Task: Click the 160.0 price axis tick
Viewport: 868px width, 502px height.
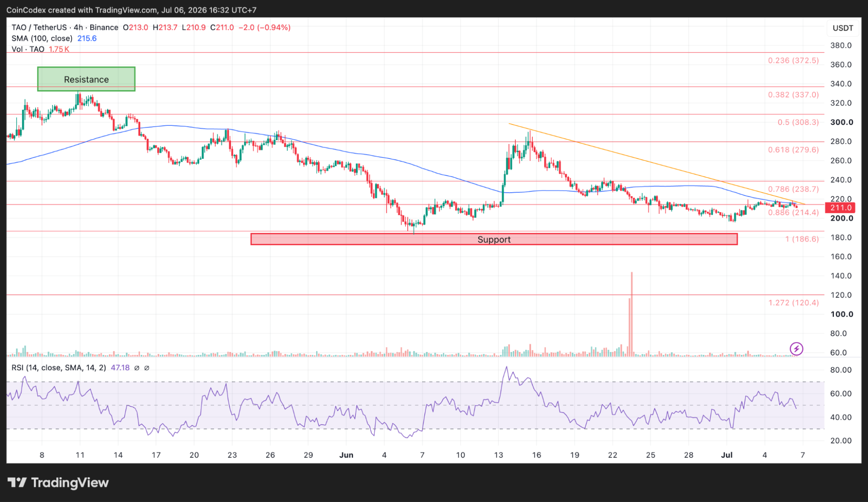Action: coord(841,256)
